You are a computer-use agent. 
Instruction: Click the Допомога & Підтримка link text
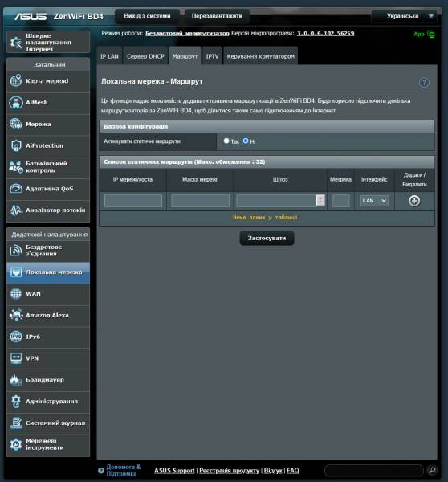point(123,470)
